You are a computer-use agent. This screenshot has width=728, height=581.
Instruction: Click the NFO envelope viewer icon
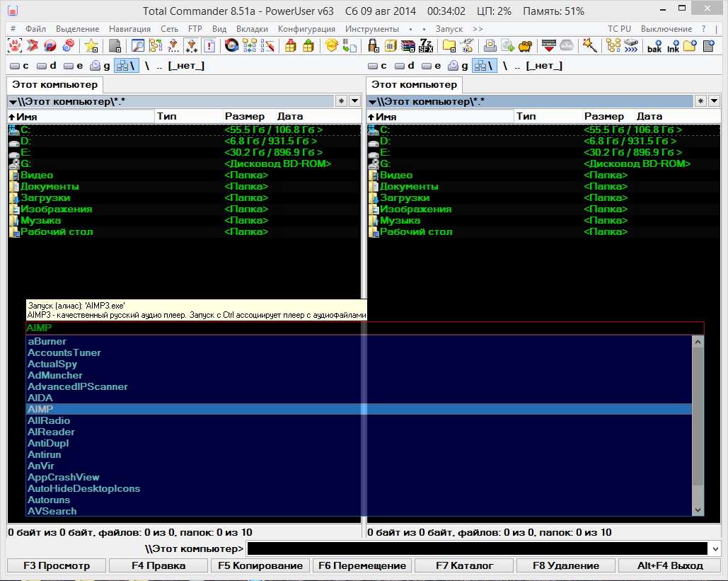click(x=467, y=45)
